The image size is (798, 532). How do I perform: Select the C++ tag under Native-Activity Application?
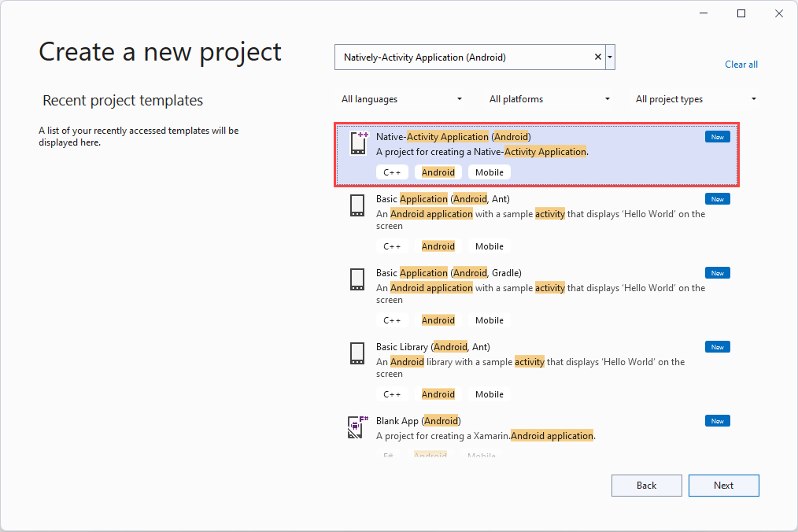pos(392,172)
